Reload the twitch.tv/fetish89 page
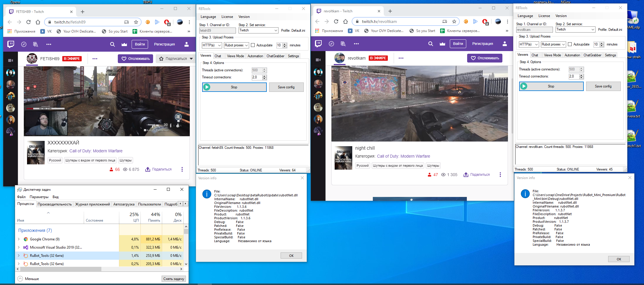The width and height of the screenshot is (644, 285). tap(28, 22)
